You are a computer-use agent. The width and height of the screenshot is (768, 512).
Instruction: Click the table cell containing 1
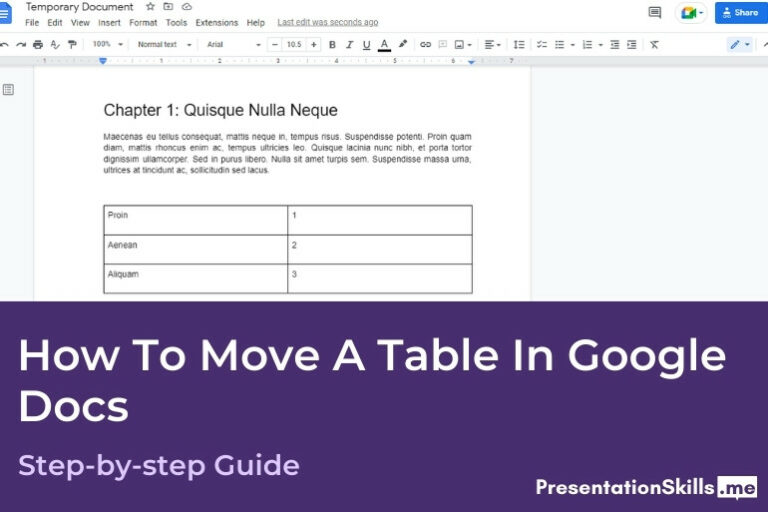tap(380, 220)
